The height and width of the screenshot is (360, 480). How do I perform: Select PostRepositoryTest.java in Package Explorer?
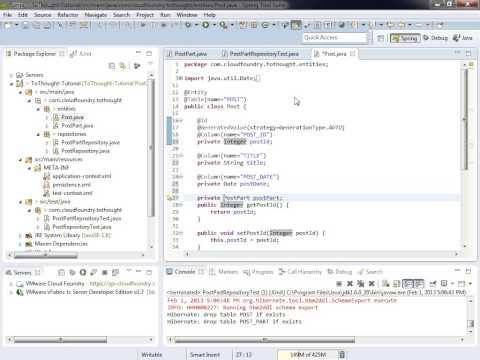[x=82, y=227]
